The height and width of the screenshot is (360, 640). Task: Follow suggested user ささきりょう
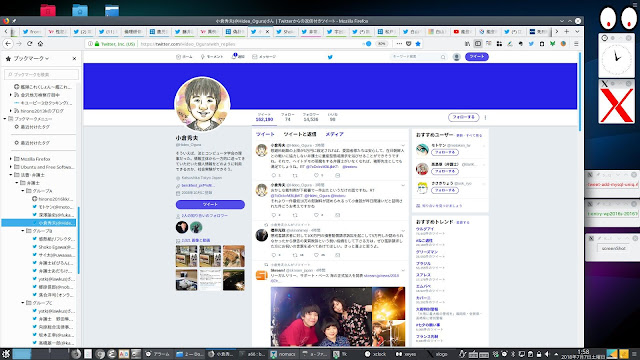(445, 190)
